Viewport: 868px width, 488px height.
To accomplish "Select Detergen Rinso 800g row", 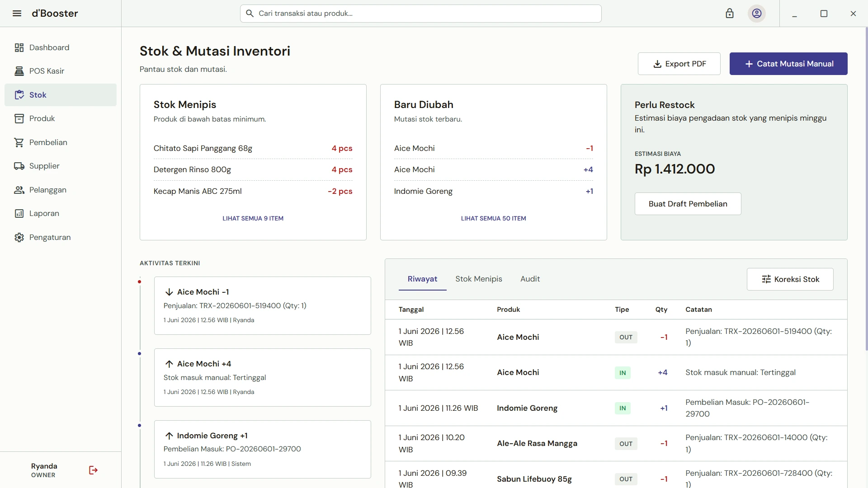I will [253, 169].
